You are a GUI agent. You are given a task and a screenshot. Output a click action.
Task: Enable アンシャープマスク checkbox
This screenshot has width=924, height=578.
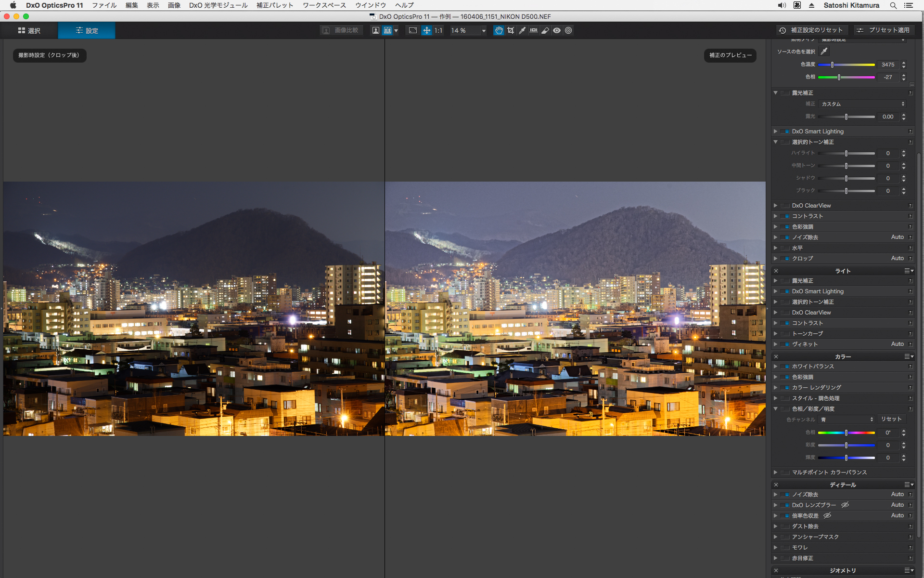[786, 537]
